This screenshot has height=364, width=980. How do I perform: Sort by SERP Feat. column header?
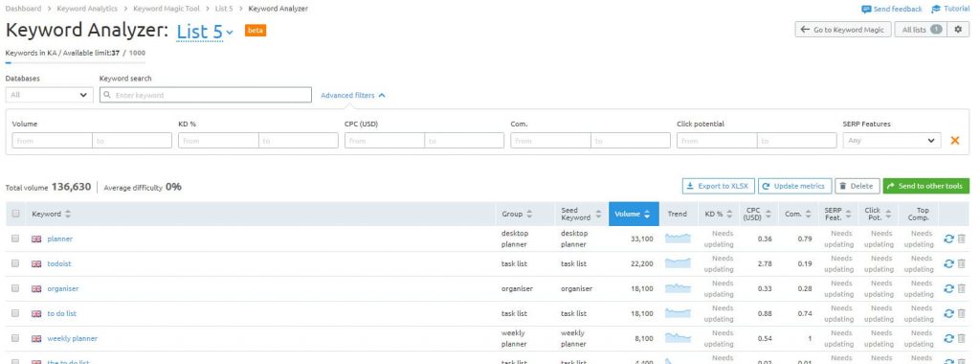pyautogui.click(x=837, y=214)
